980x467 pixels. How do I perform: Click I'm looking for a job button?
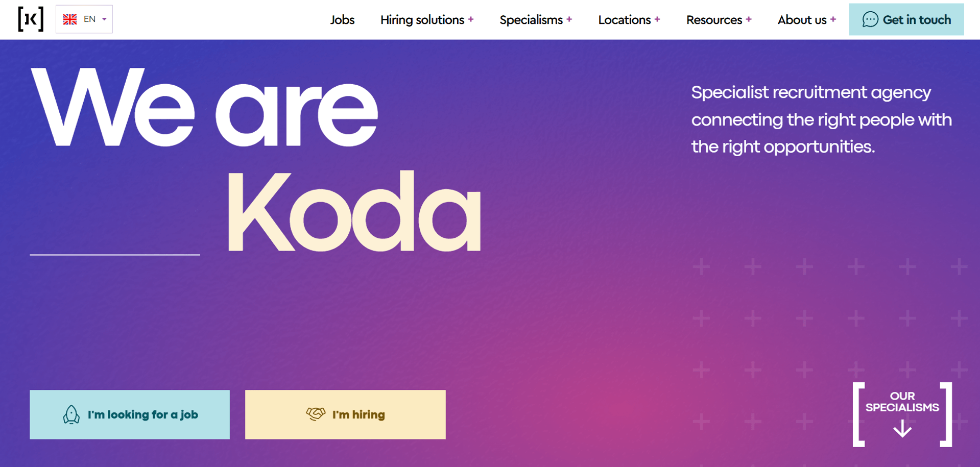coord(130,414)
